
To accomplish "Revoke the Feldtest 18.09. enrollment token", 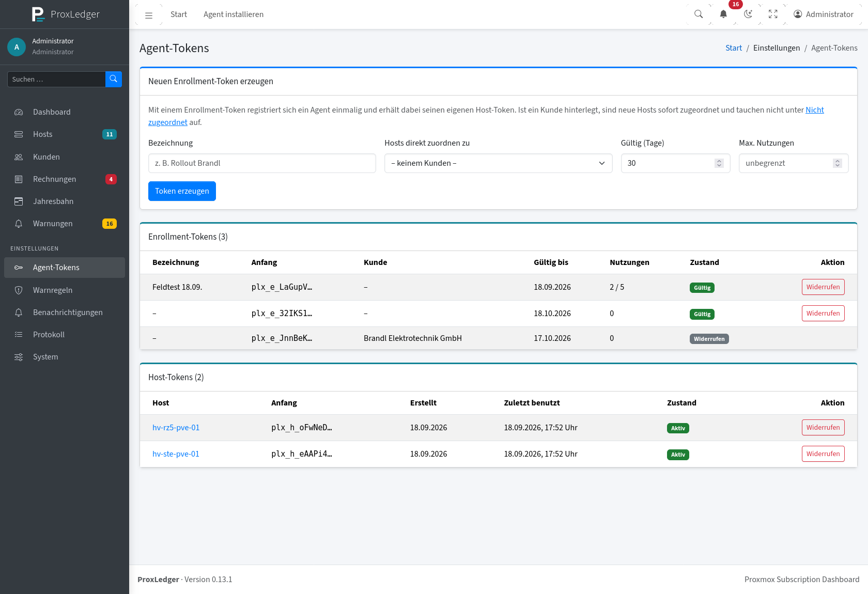I will coord(823,287).
